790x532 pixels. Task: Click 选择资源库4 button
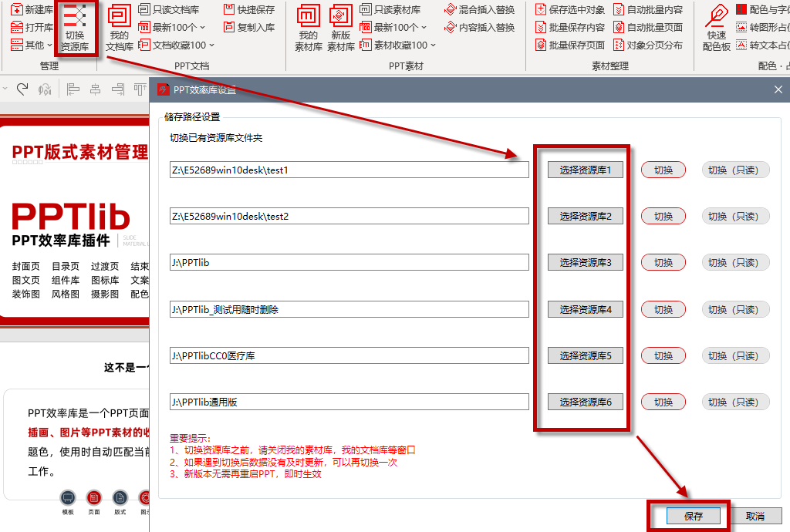[586, 309]
